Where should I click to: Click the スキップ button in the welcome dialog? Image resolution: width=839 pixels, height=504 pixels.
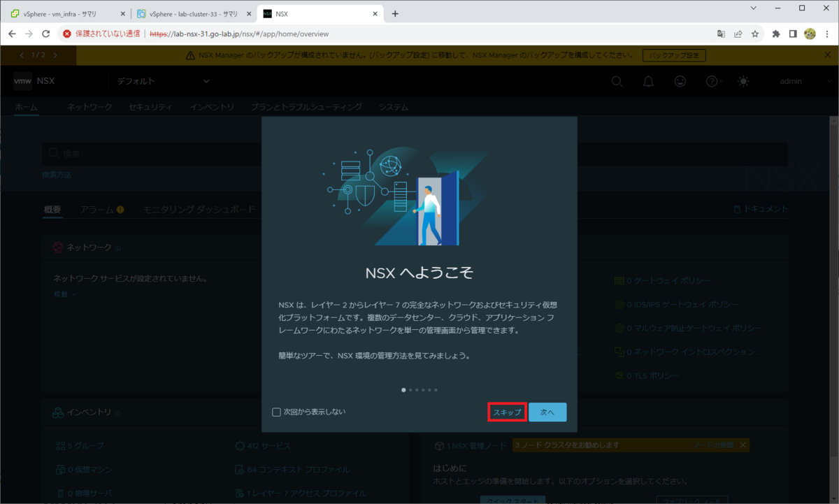pyautogui.click(x=507, y=412)
